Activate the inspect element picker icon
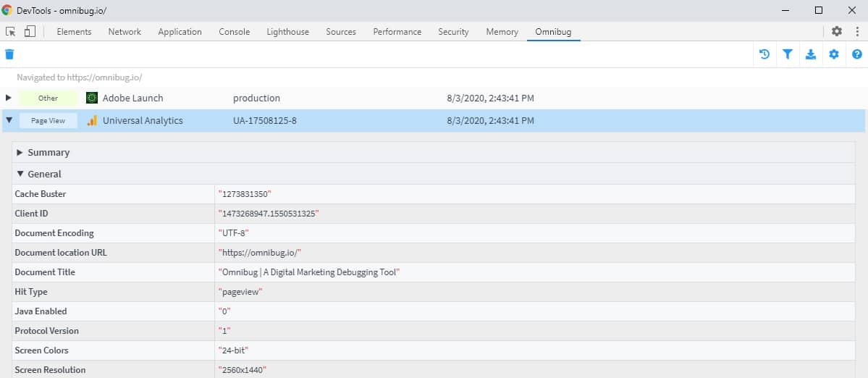 pos(11,32)
